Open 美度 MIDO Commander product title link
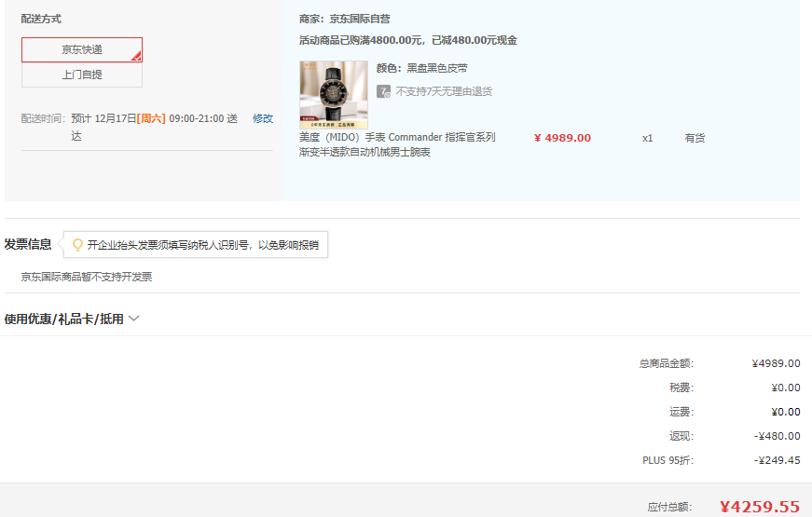 point(397,144)
